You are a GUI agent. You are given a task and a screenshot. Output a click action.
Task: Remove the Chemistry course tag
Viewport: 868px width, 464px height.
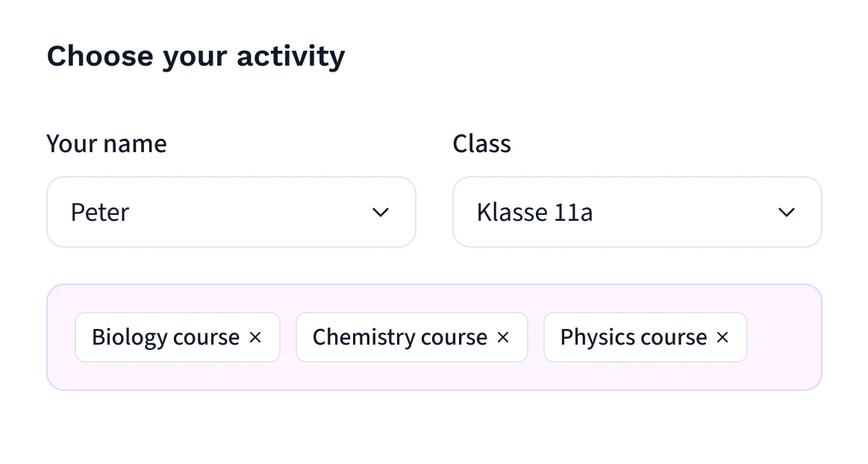pos(503,338)
